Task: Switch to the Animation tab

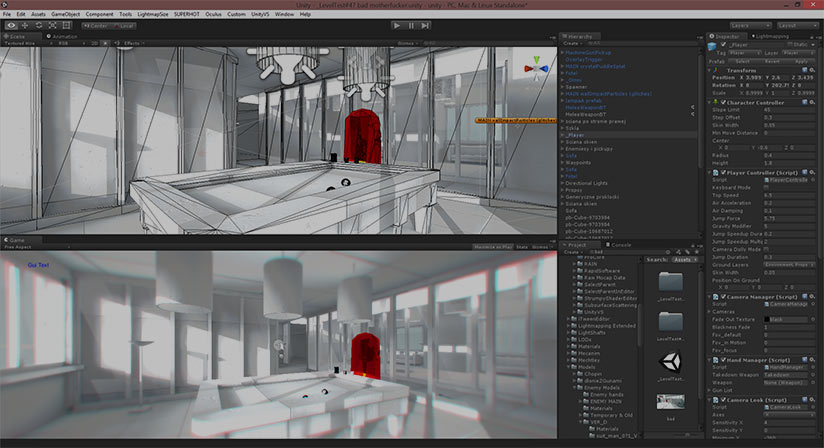Action: click(62, 36)
